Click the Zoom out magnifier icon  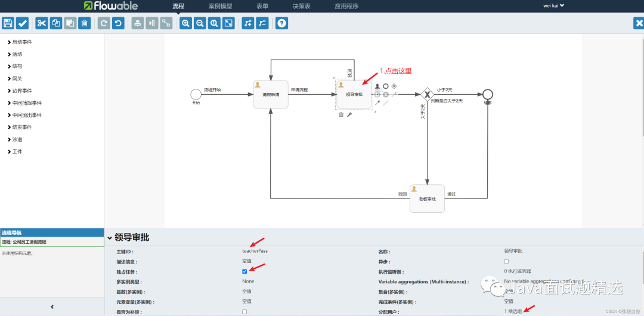(200, 23)
